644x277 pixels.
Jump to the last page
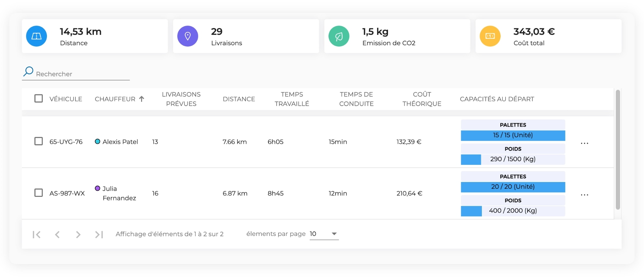click(x=99, y=234)
